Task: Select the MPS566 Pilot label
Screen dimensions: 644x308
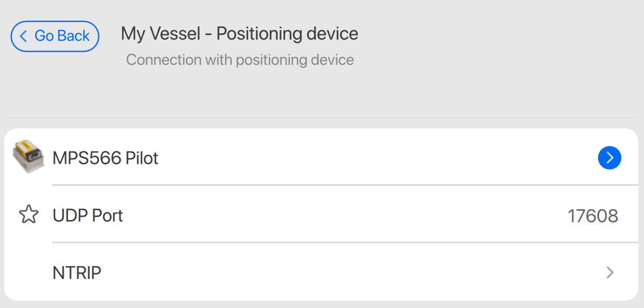Action: tap(106, 158)
